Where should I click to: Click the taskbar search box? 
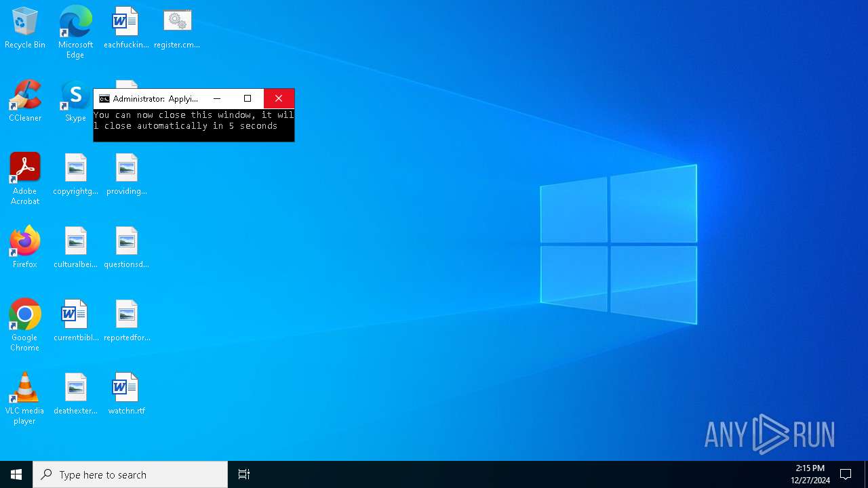coord(130,474)
